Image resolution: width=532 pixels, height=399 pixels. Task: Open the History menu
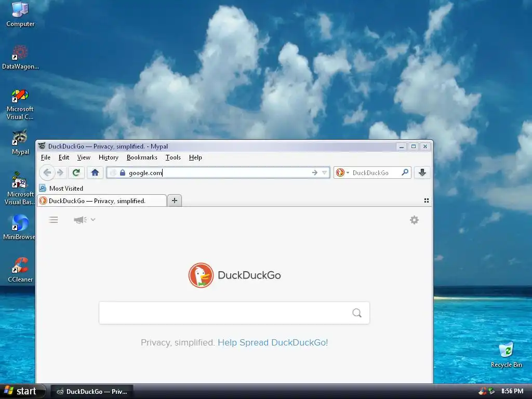pyautogui.click(x=109, y=157)
